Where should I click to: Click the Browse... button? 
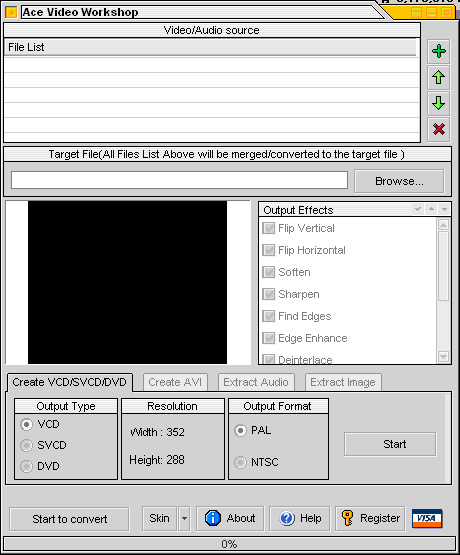click(399, 181)
